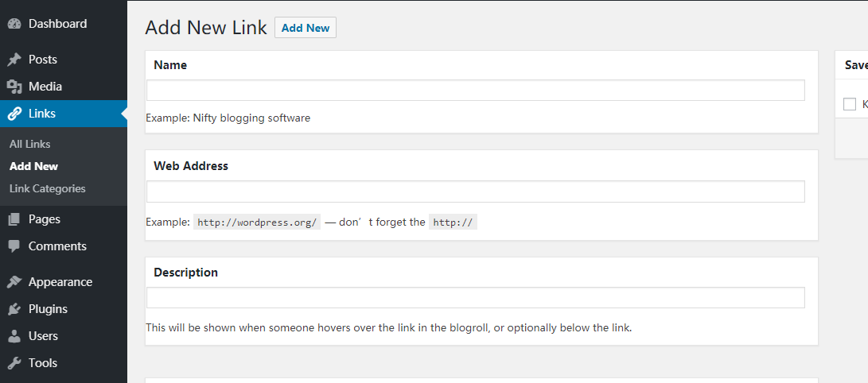Go to Add New submenu item under Links
868x383 pixels.
tap(34, 166)
